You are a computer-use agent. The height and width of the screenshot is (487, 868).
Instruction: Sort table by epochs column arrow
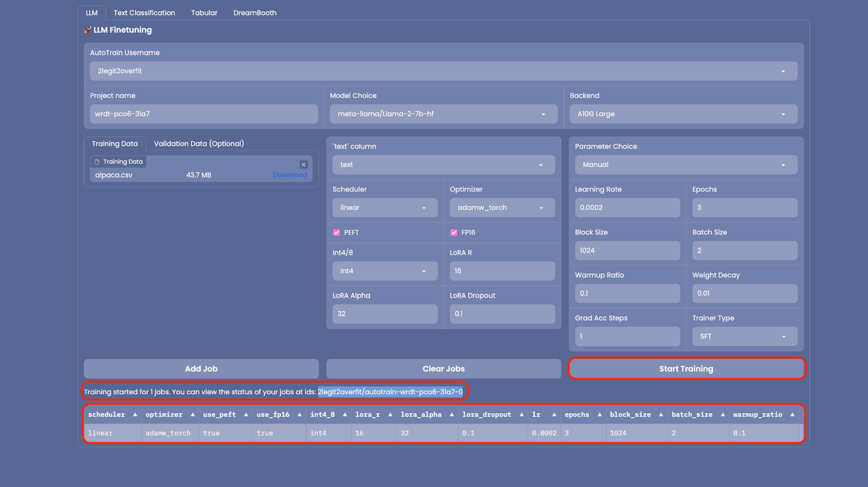[599, 415]
